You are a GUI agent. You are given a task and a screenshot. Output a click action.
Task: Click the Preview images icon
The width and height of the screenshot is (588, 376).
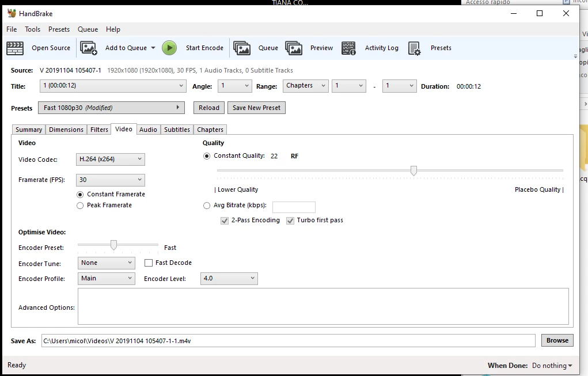pos(294,48)
